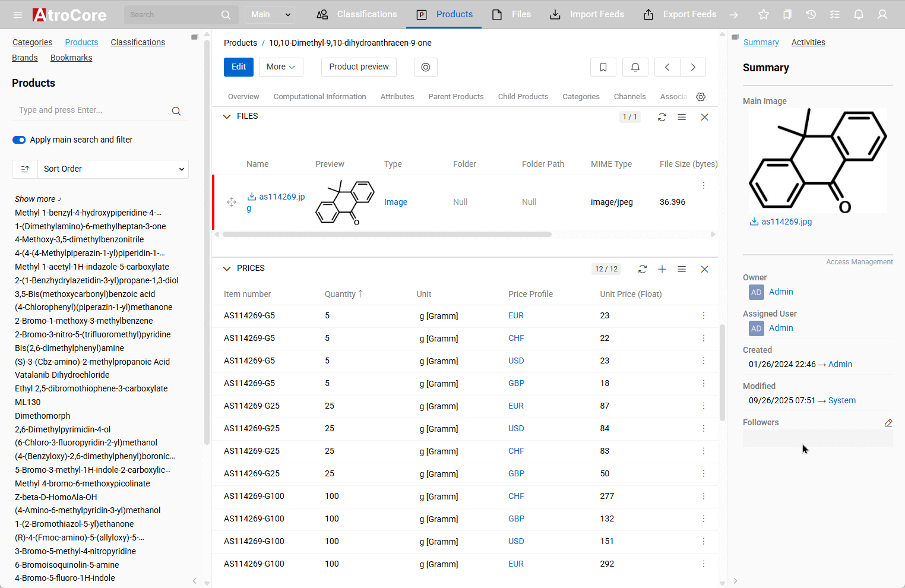Expand the More actions dropdown
905x588 pixels.
[x=281, y=67]
